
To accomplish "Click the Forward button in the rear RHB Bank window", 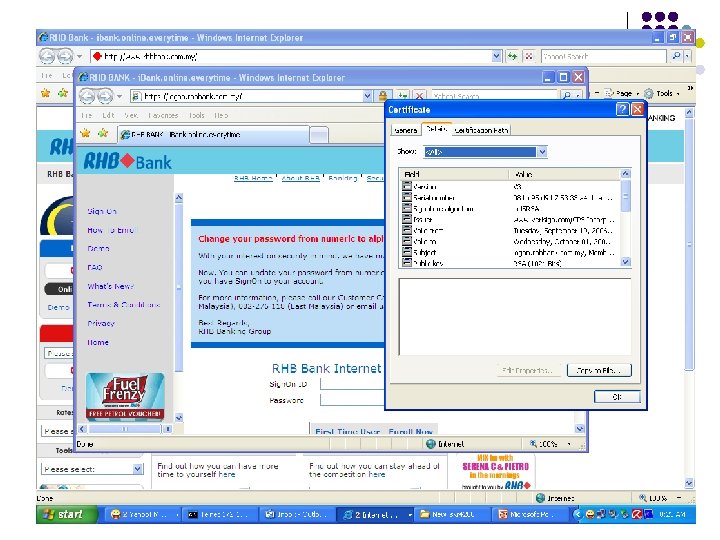I will (65, 56).
